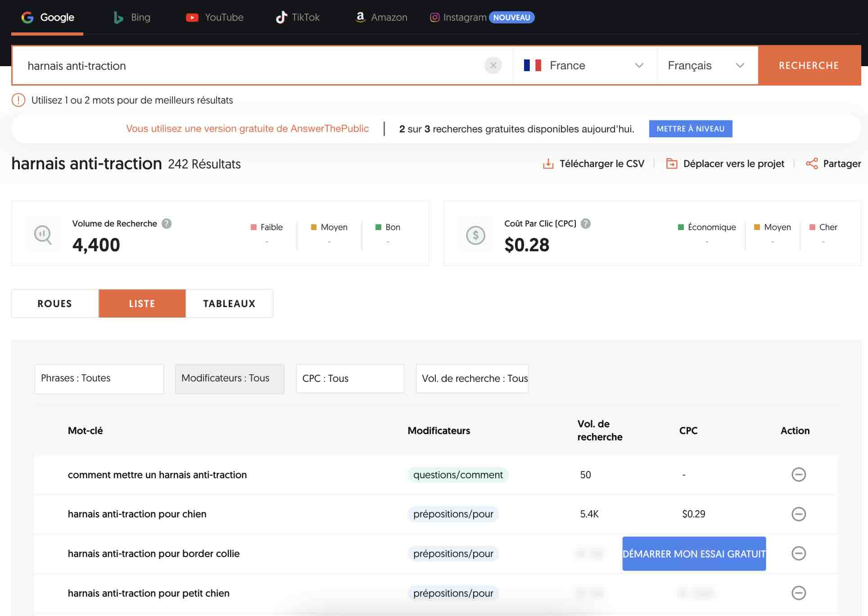Image resolution: width=868 pixels, height=616 pixels.
Task: Click prépositions/pour tag in petit chien row
Action: click(453, 593)
